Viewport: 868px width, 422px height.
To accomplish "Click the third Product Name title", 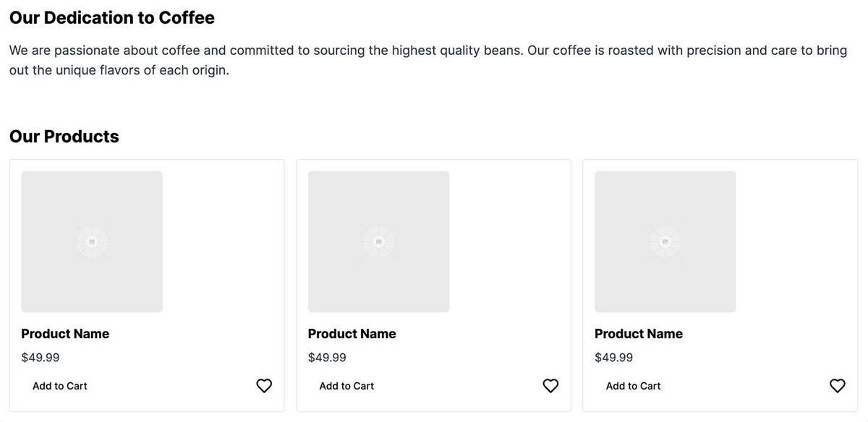I will pyautogui.click(x=638, y=334).
